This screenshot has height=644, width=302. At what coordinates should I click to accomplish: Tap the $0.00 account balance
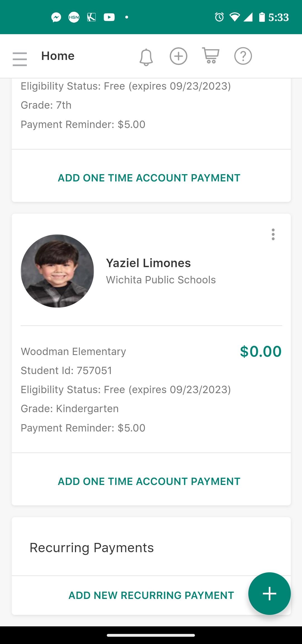pyautogui.click(x=261, y=351)
